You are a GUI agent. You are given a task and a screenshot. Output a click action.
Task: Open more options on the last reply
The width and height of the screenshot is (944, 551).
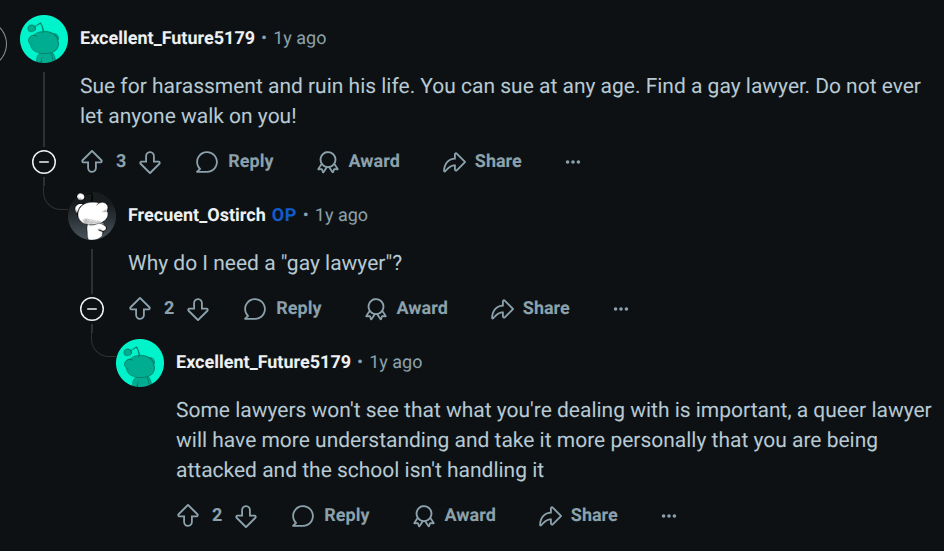point(669,515)
